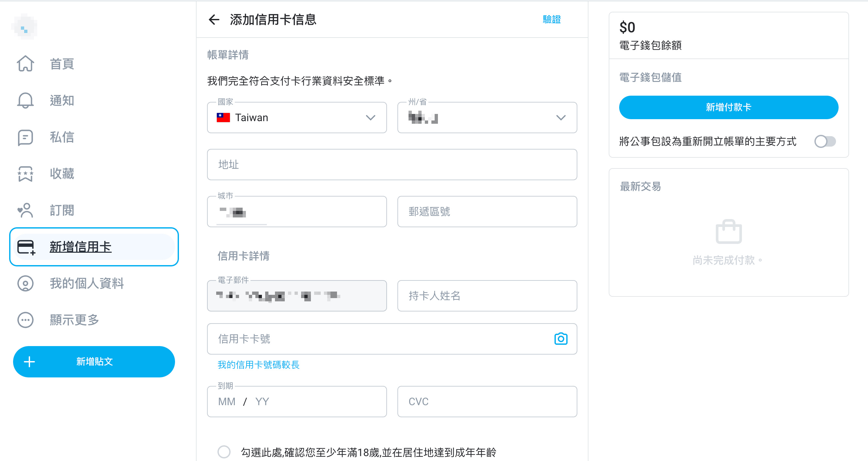The image size is (868, 461).
Task: Check the age 18 confirmation radio
Action: click(224, 452)
